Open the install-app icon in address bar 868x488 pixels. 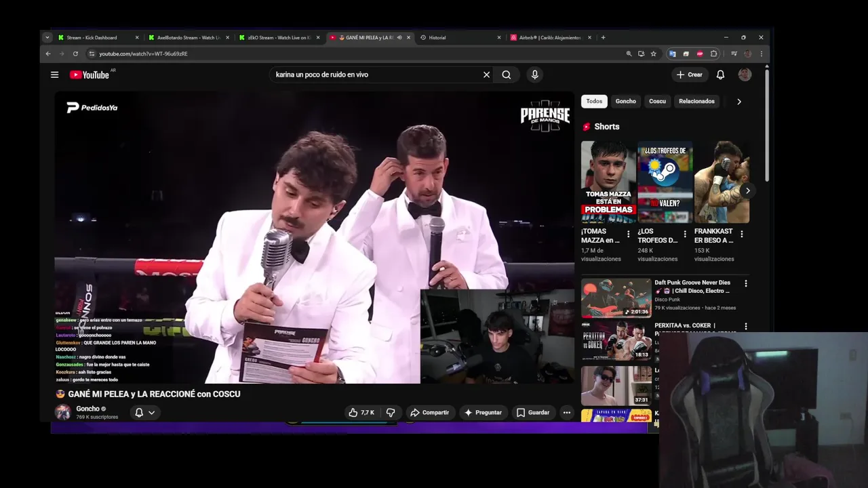click(x=641, y=54)
